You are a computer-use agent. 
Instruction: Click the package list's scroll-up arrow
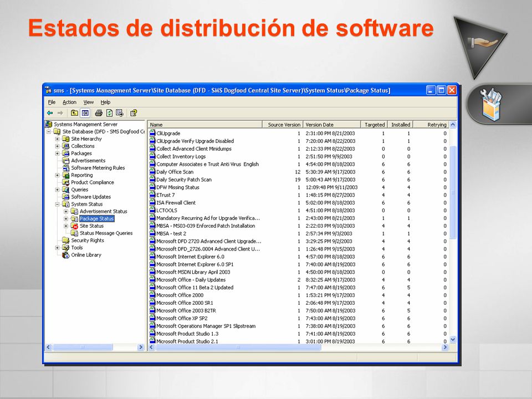coord(453,125)
